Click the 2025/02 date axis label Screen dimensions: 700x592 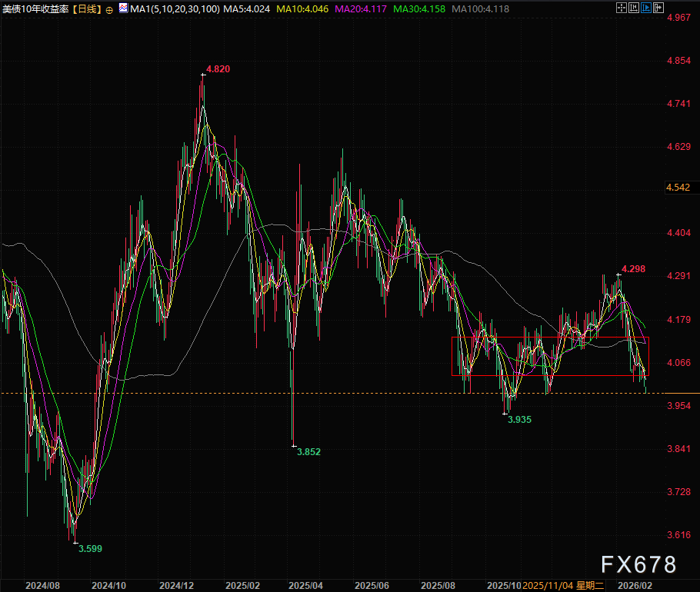pyautogui.click(x=242, y=586)
